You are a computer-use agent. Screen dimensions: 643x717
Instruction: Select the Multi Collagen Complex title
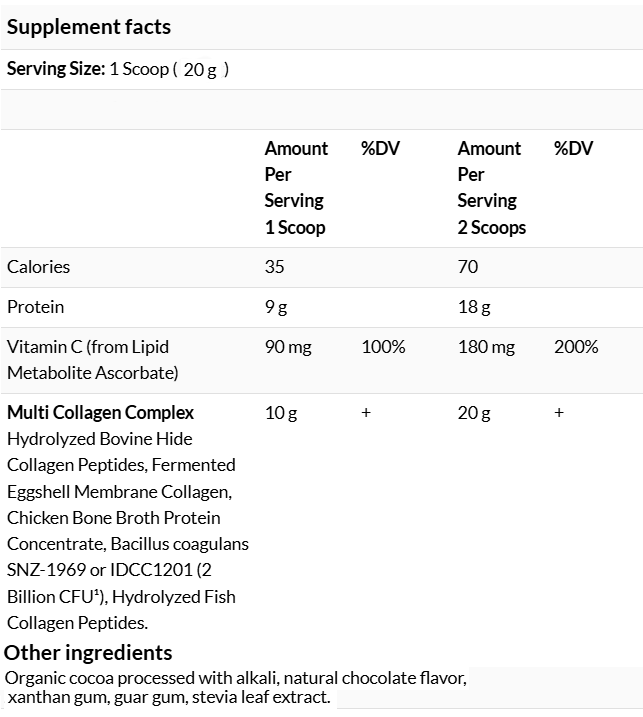(101, 413)
